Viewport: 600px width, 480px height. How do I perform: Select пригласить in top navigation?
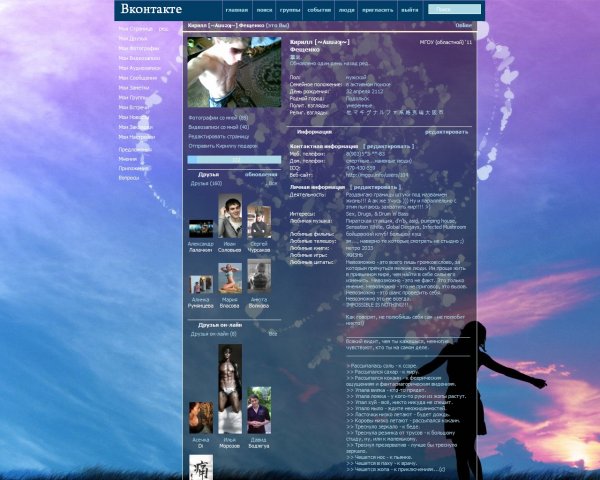click(377, 10)
